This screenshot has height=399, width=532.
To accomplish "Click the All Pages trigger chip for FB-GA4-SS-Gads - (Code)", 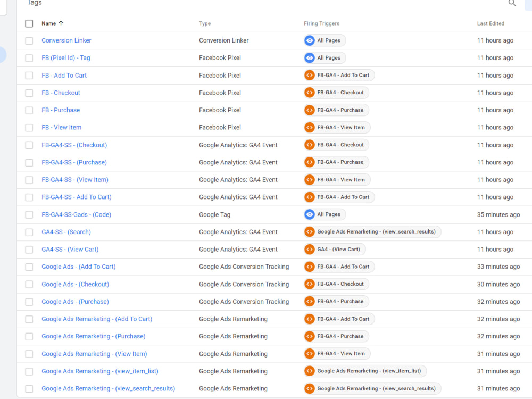I will coord(325,214).
